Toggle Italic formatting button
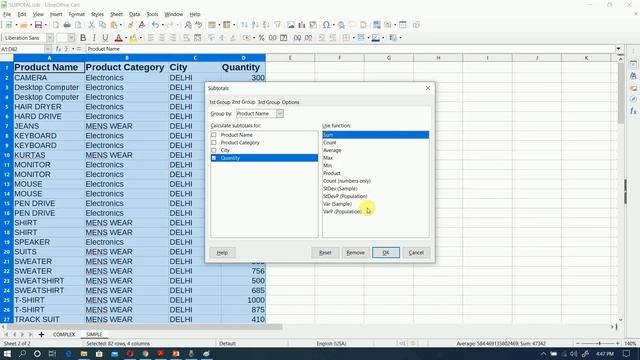 click(94, 38)
